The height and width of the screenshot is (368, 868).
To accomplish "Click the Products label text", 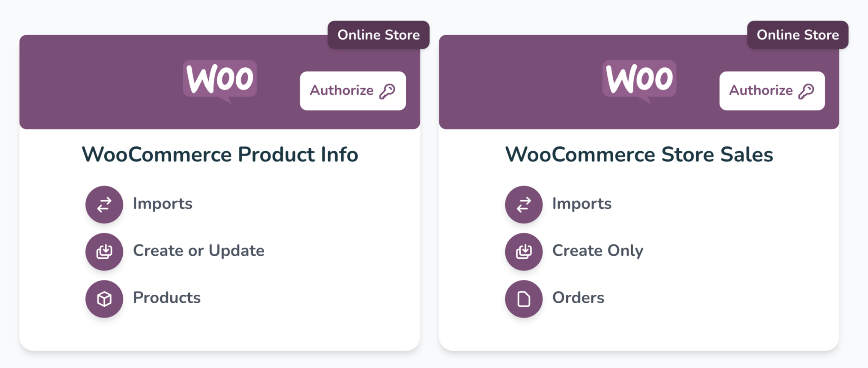I will (167, 297).
